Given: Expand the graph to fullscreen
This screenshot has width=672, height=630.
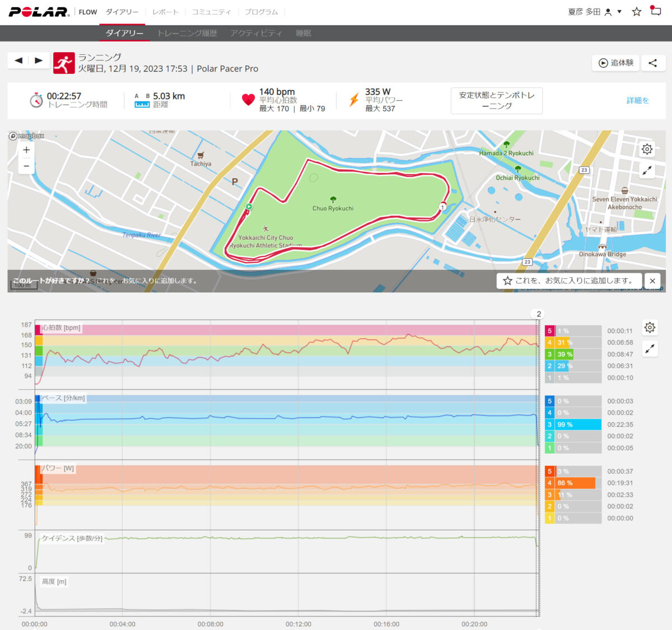Looking at the screenshot, I should [x=650, y=349].
